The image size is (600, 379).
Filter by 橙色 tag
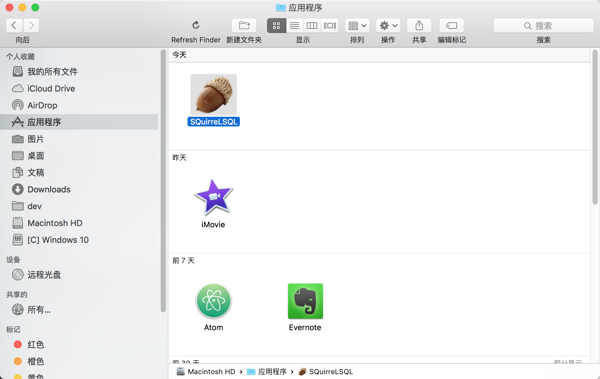(79, 361)
